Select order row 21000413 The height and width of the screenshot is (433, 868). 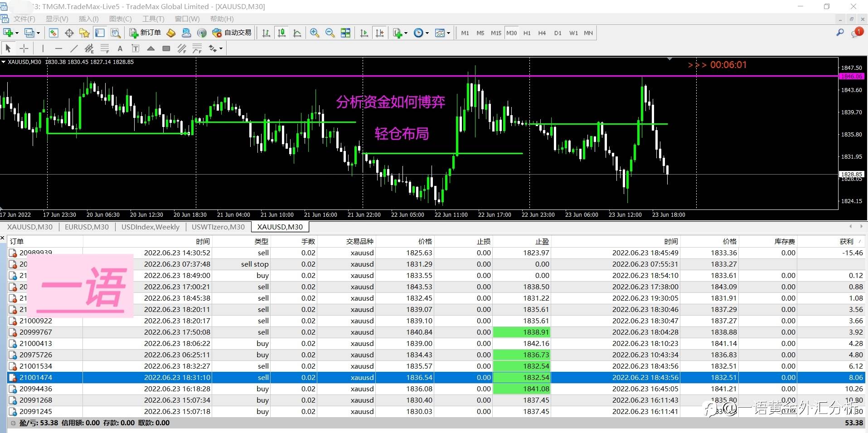[x=36, y=343]
